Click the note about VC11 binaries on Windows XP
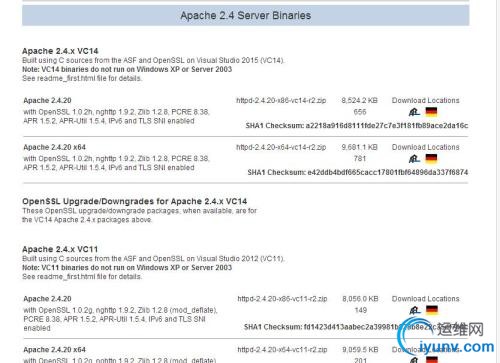Screen dimensions: 500x363 pos(127,268)
